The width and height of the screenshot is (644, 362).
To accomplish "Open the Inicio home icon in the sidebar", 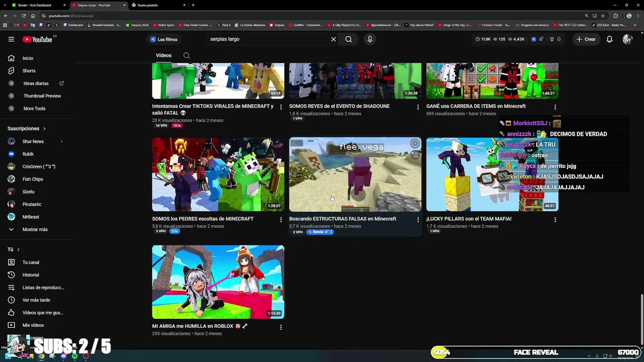I will coord(11,58).
